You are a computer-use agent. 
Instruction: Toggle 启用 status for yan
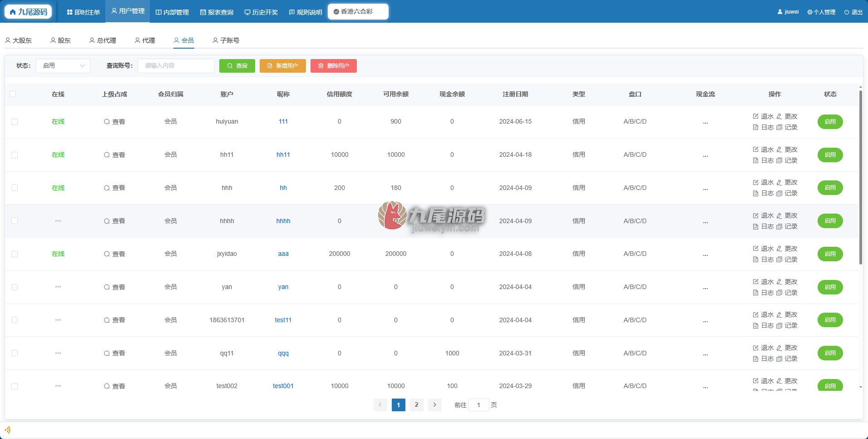830,287
